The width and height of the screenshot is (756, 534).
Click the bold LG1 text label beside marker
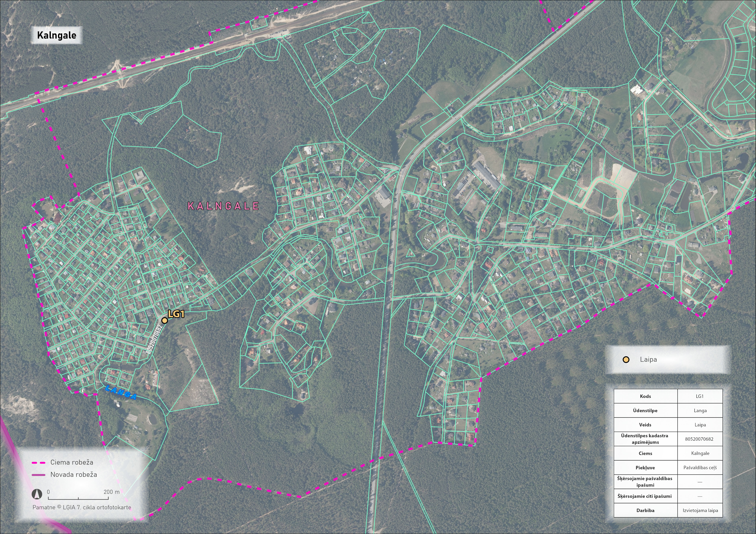[x=176, y=314]
